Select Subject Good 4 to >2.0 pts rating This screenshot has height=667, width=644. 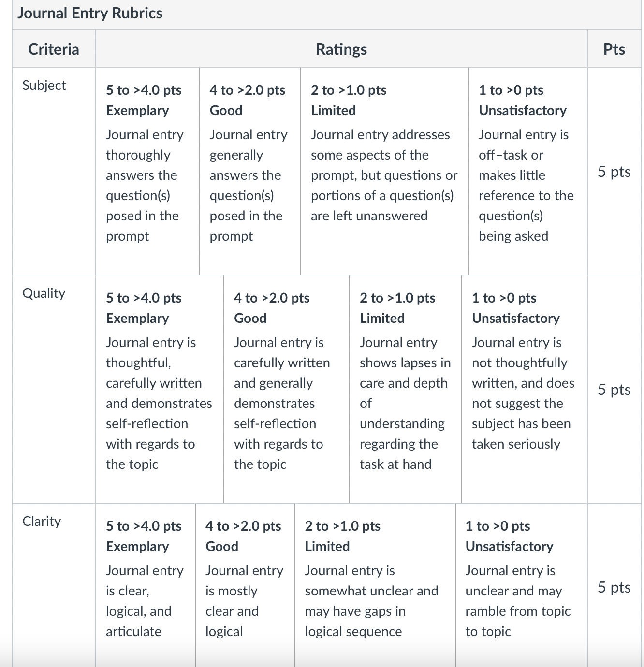pos(250,171)
